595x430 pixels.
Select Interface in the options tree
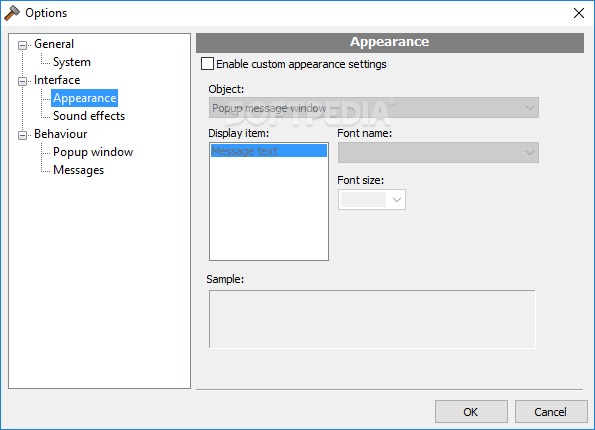click(57, 80)
